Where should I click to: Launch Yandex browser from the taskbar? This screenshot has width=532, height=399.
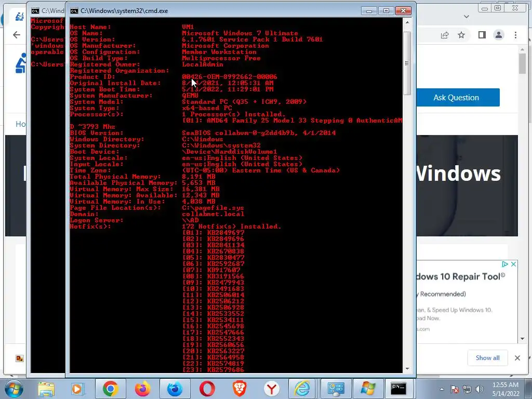pos(271,389)
